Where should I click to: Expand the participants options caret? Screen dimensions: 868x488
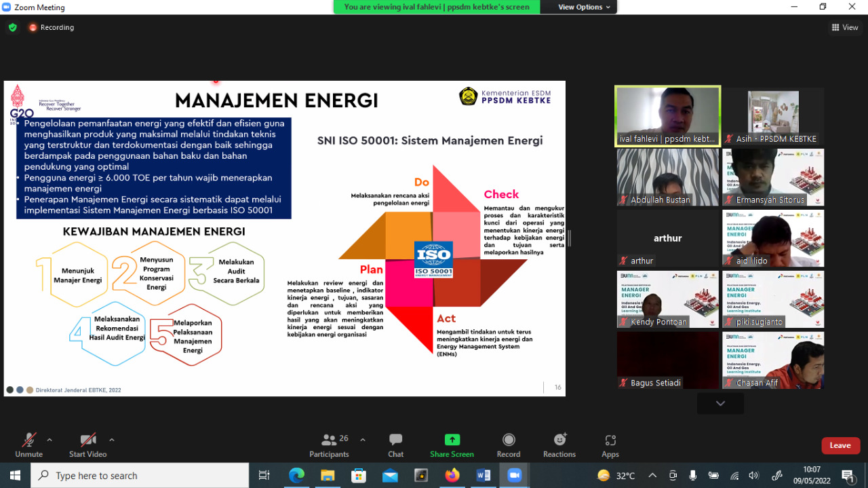tap(363, 439)
